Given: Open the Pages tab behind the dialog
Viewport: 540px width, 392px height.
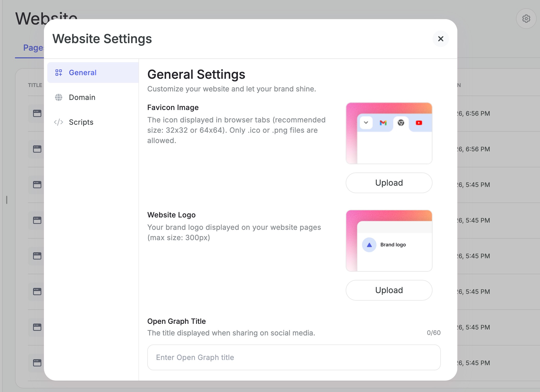Looking at the screenshot, I should tap(33, 48).
